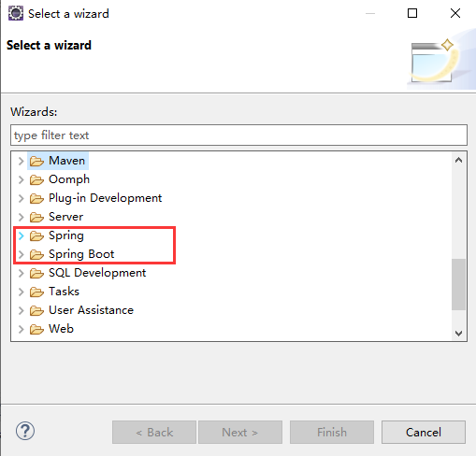Click the Spring folder icon

point(36,236)
